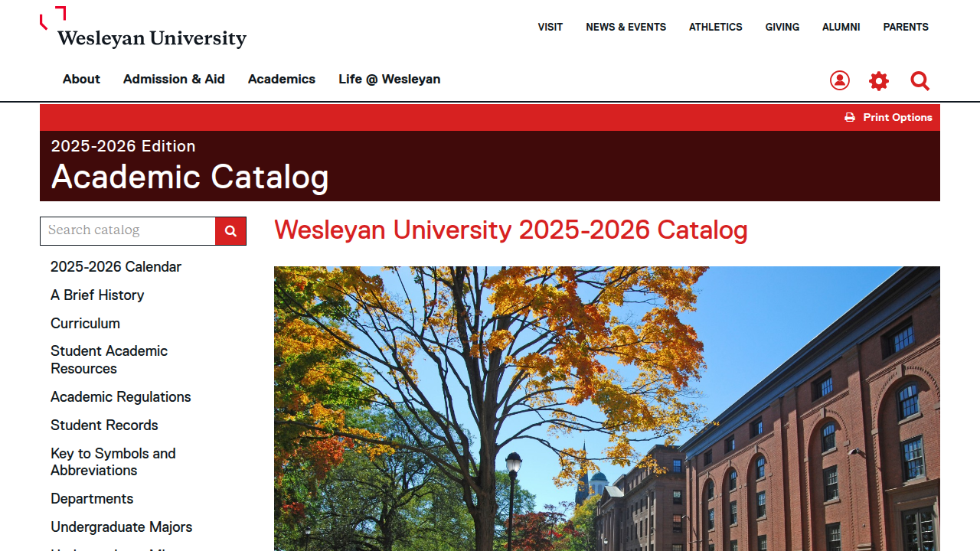Click the 2025-2026 Edition text
Image resolution: width=980 pixels, height=551 pixels.
pyautogui.click(x=123, y=146)
